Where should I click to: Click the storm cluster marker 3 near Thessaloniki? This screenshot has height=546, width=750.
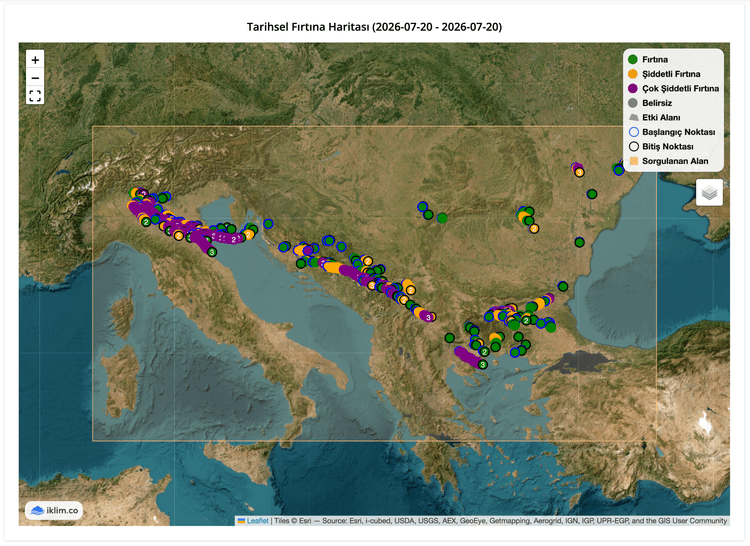click(483, 365)
